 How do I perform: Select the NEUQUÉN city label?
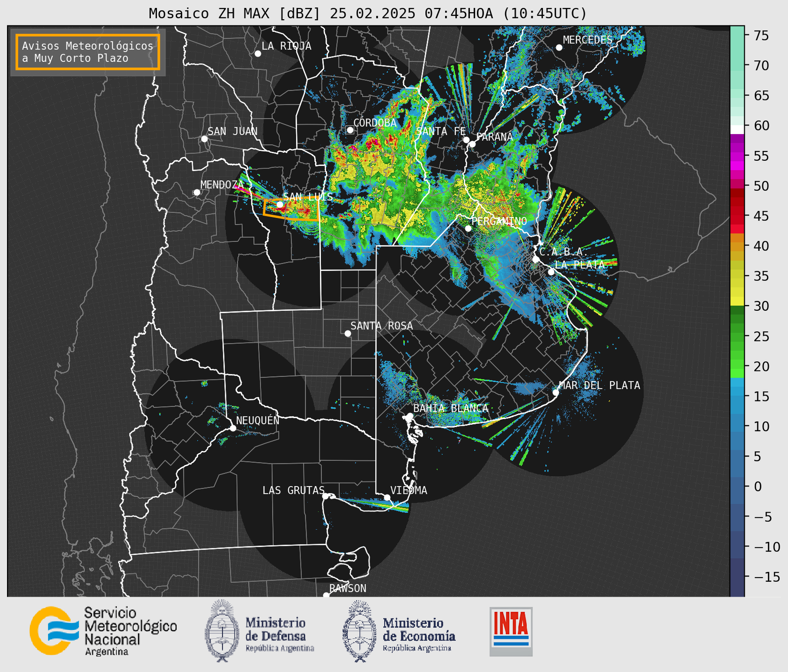[258, 420]
